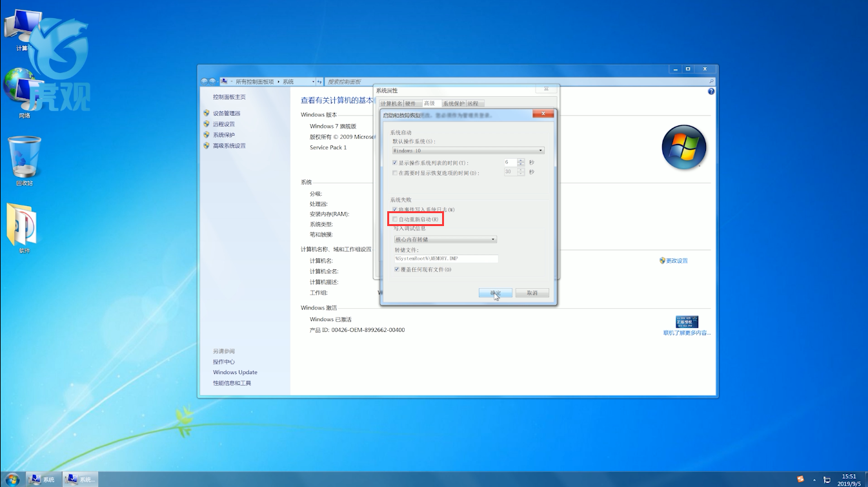Click Windows 7 旗舰版 edition text
Screen dimensions: 868x487
click(333, 127)
